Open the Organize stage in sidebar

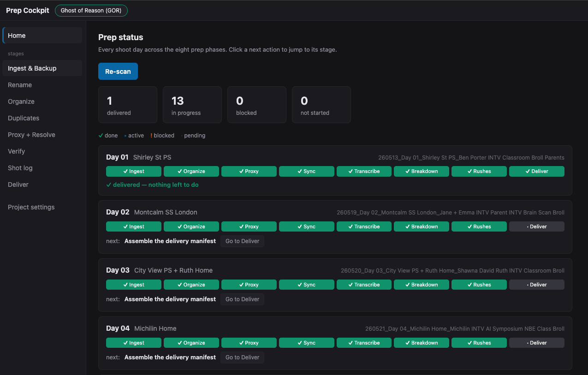pyautogui.click(x=42, y=101)
